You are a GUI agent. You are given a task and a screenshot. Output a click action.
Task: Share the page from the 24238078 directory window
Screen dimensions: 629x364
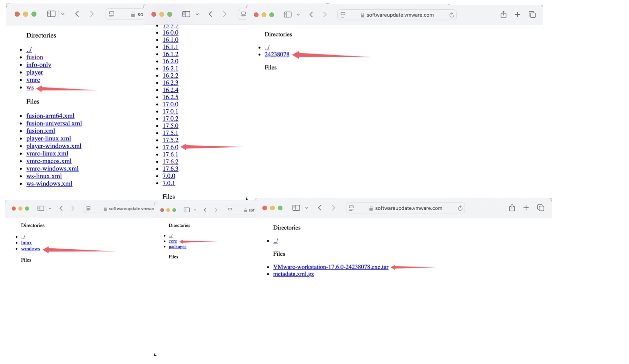pos(503,15)
